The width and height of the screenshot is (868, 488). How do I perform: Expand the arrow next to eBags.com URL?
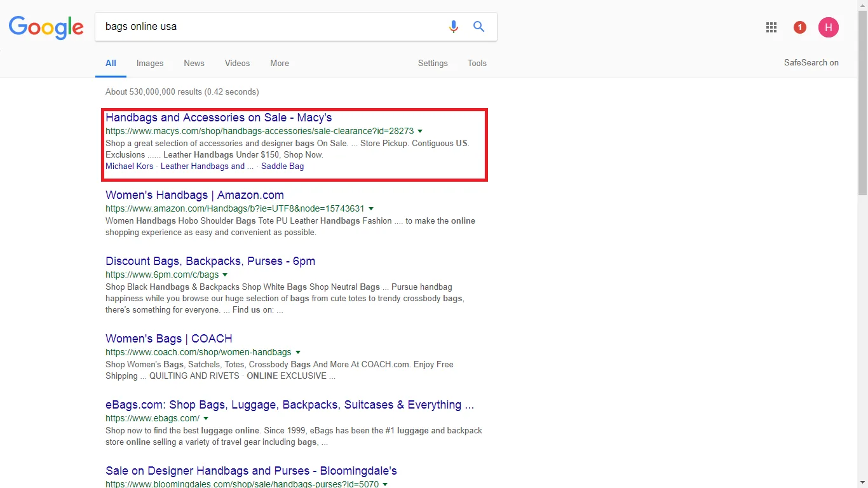[x=206, y=418]
